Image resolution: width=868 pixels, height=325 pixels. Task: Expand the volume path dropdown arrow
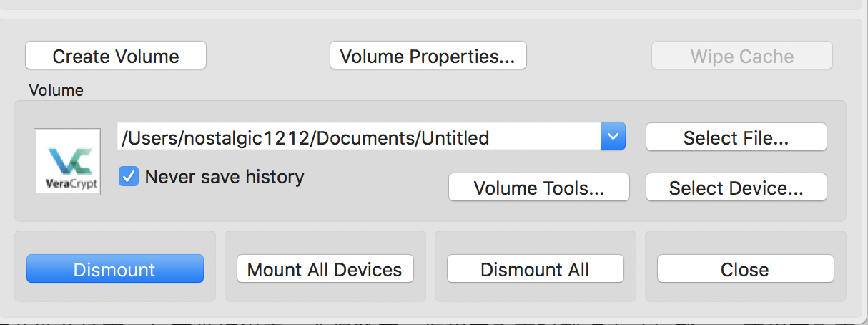point(613,137)
